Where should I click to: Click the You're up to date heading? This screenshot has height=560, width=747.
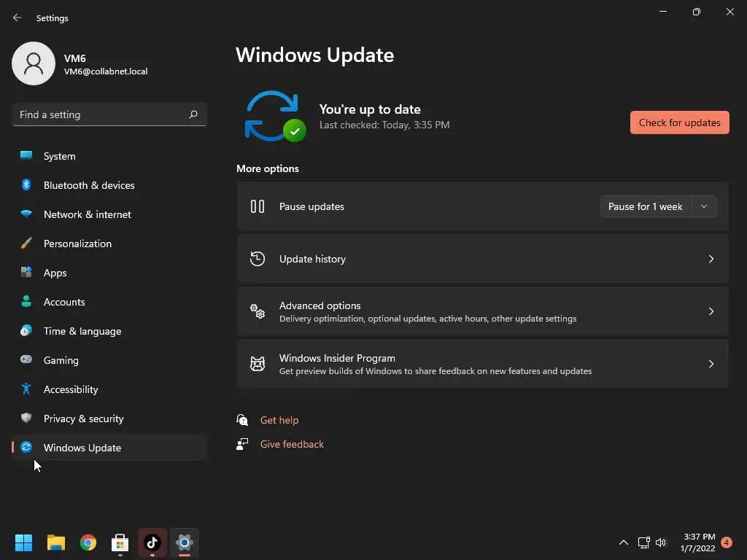point(370,109)
